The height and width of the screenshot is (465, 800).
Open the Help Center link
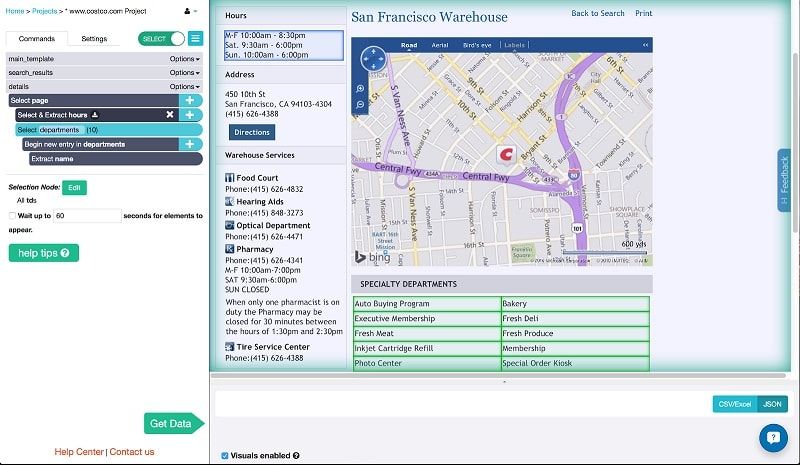pyautogui.click(x=79, y=452)
